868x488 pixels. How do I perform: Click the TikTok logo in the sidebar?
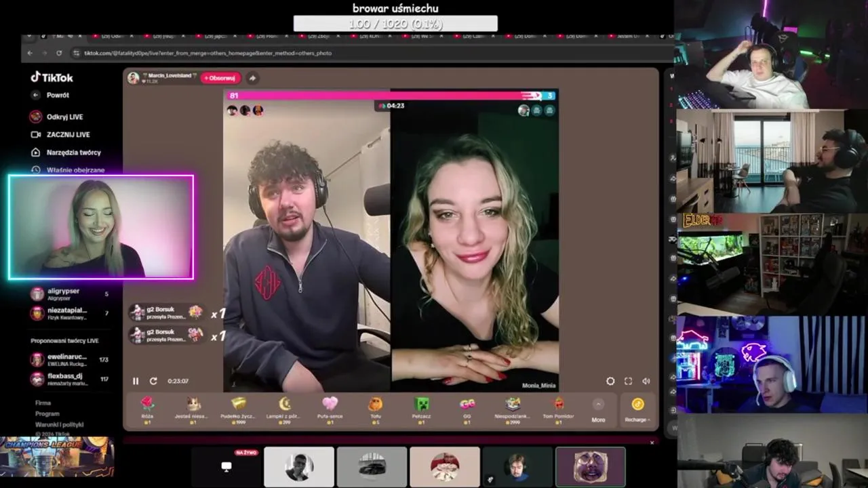52,77
